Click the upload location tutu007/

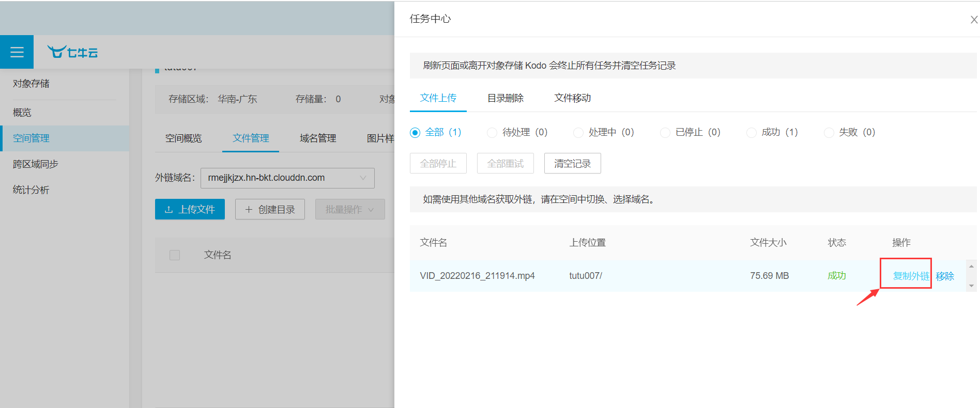(586, 276)
